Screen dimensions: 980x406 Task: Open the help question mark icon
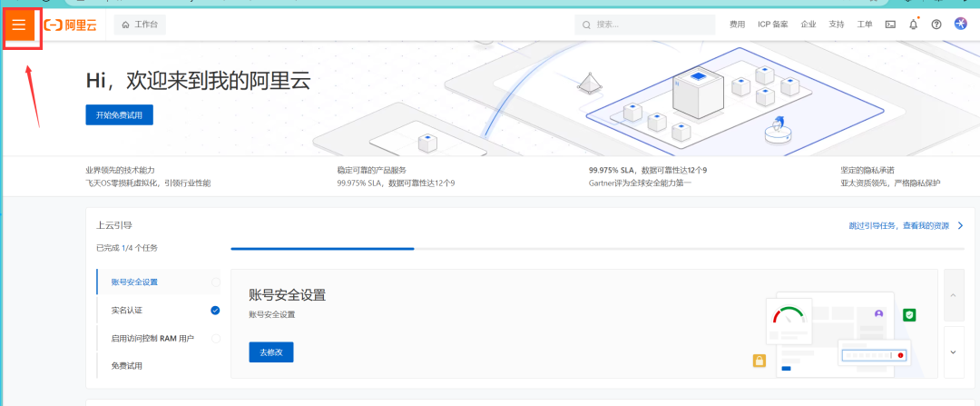(936, 25)
